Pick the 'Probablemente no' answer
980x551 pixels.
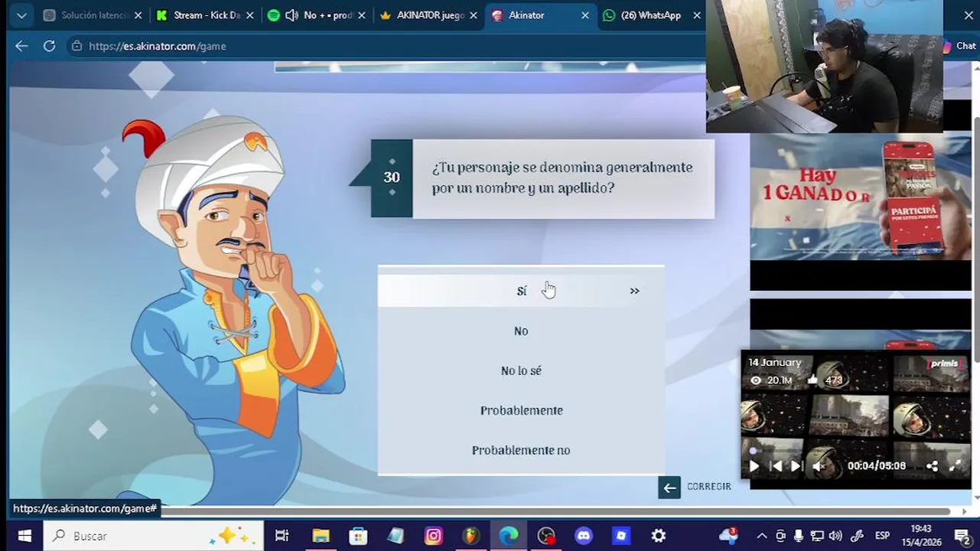[521, 450]
